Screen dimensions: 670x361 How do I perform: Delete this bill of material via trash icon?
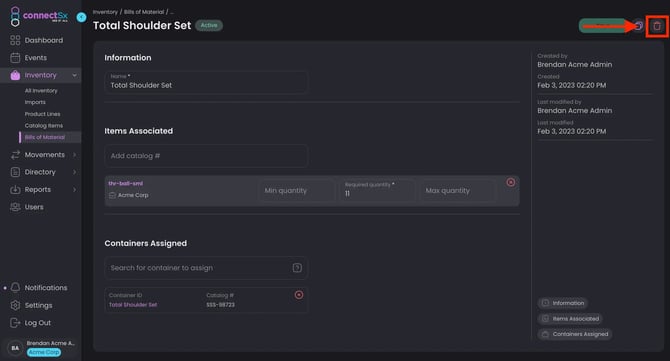pyautogui.click(x=657, y=26)
